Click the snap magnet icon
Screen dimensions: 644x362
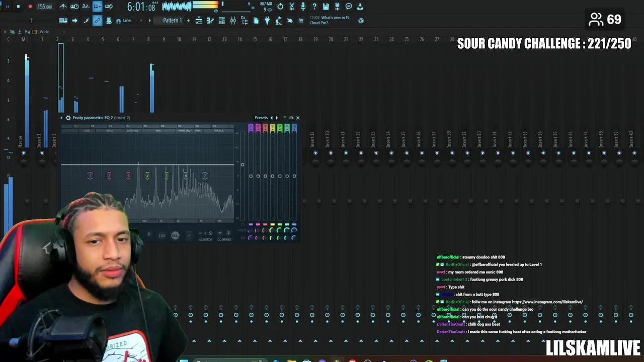coord(118,21)
